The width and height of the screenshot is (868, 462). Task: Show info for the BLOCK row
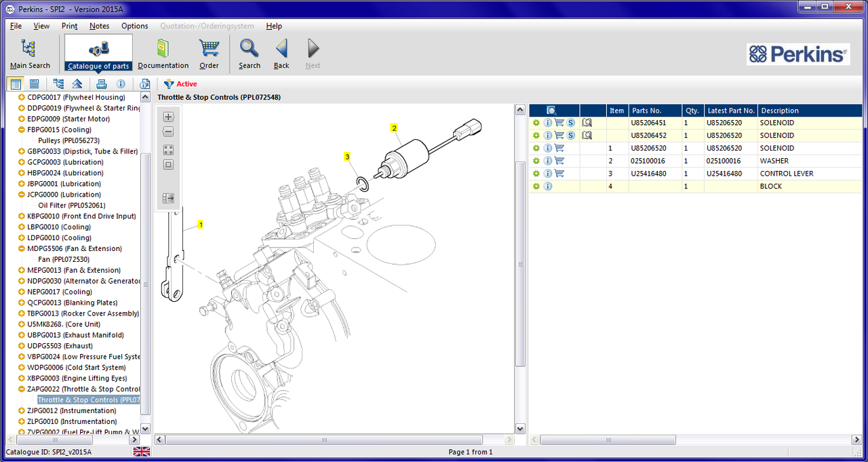click(547, 186)
